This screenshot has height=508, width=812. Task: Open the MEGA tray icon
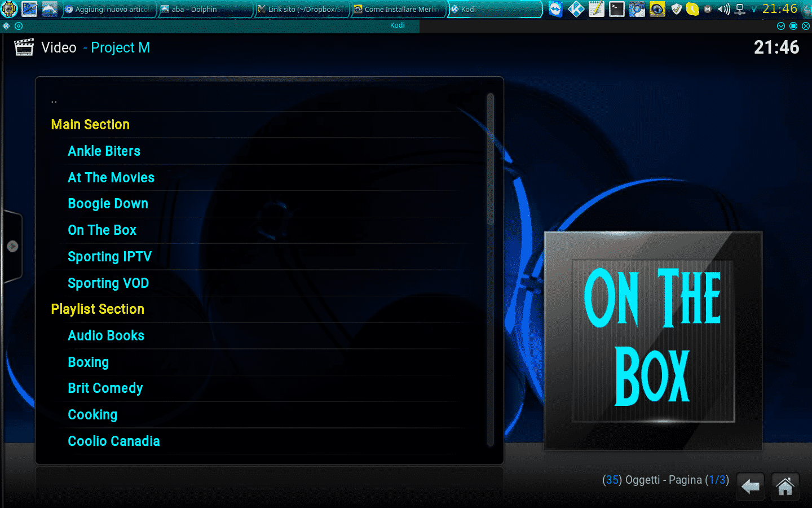click(x=708, y=9)
